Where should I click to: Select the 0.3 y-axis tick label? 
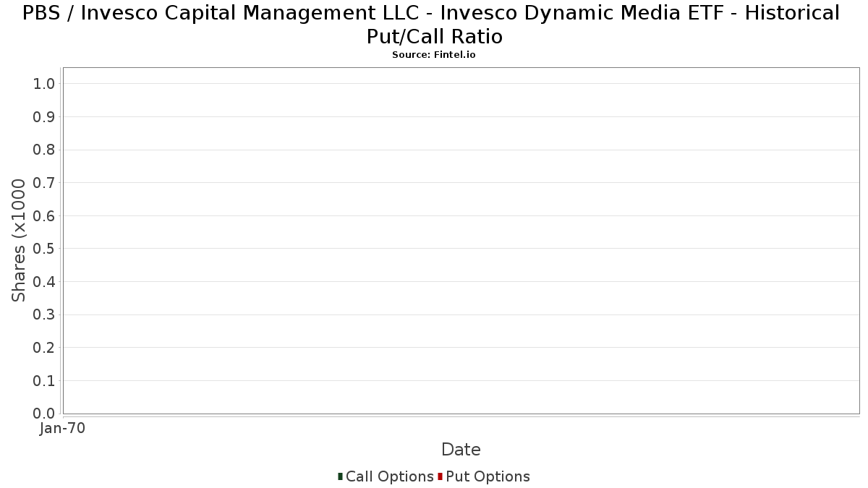[44, 314]
